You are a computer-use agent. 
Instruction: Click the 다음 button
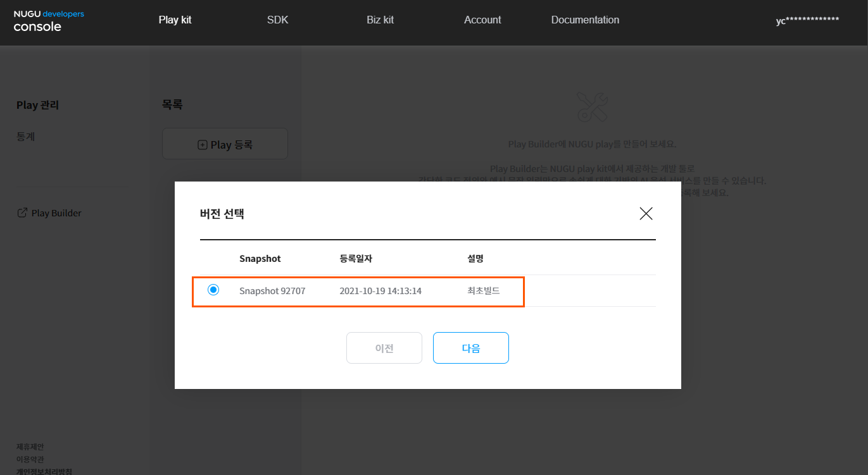tap(470, 348)
